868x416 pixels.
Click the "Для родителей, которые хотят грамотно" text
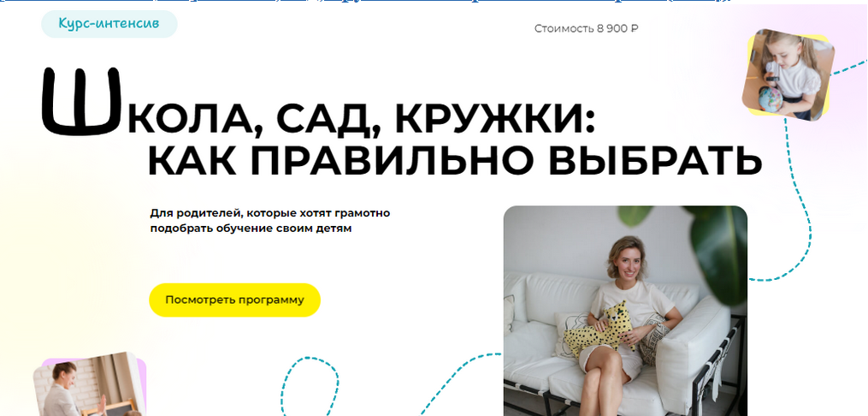click(x=275, y=213)
